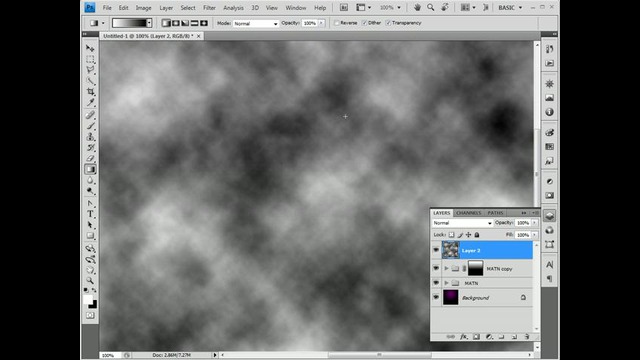This screenshot has width=640, height=360.
Task: Add a layer style via fx icon
Action: click(463, 337)
